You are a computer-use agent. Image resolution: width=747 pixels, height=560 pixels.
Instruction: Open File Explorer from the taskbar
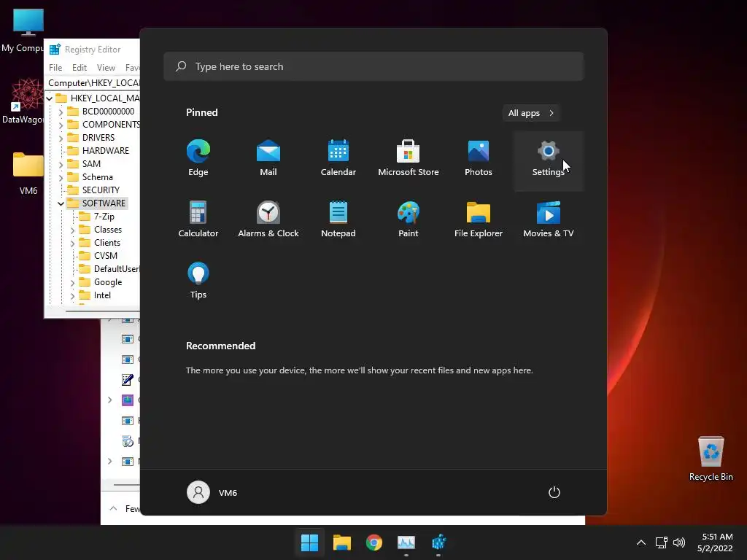click(341, 542)
